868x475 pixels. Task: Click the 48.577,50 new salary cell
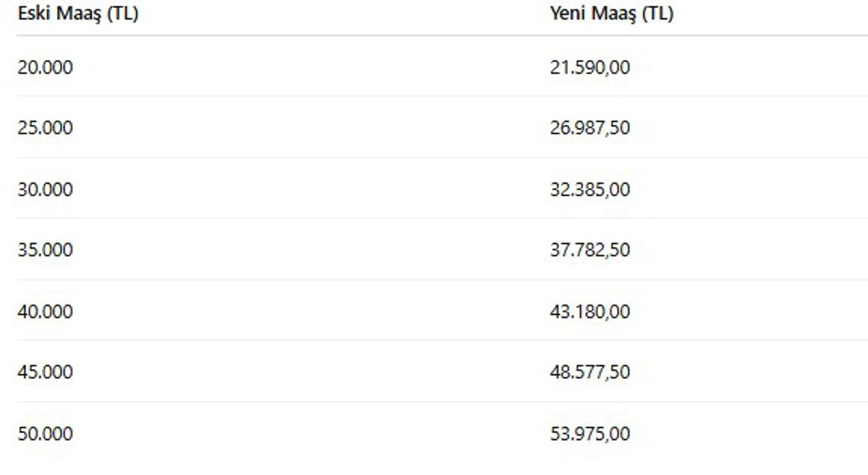tap(590, 372)
